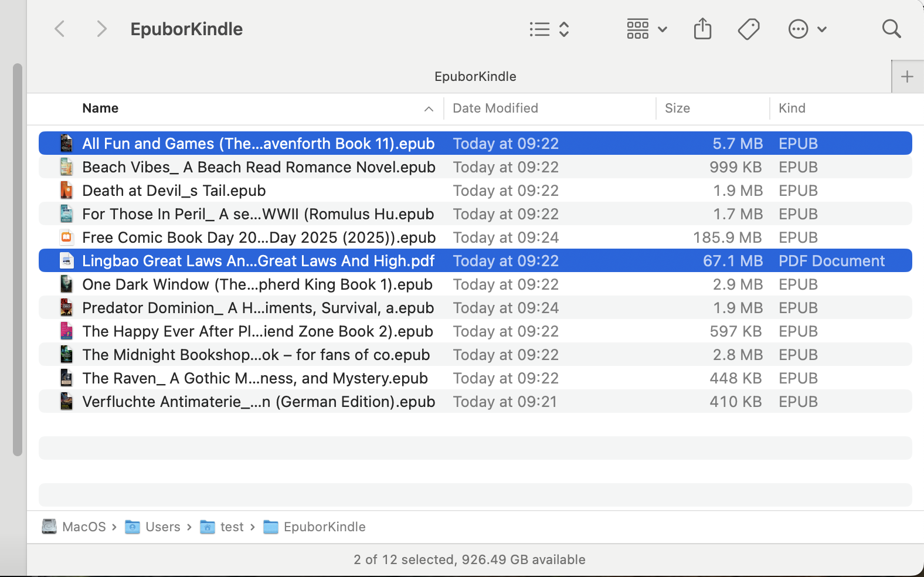Sort by the Size column header
This screenshot has width=924, height=577.
coord(677,108)
